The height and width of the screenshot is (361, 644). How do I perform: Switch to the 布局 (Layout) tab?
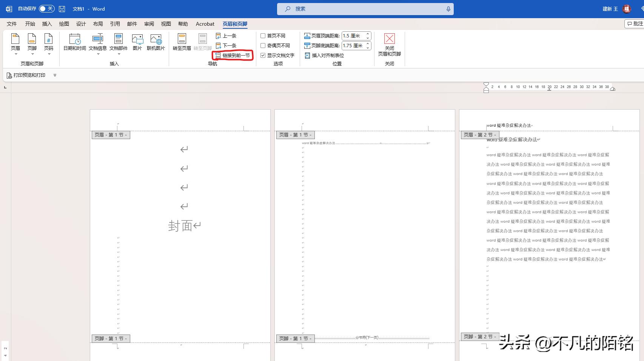[x=98, y=24]
